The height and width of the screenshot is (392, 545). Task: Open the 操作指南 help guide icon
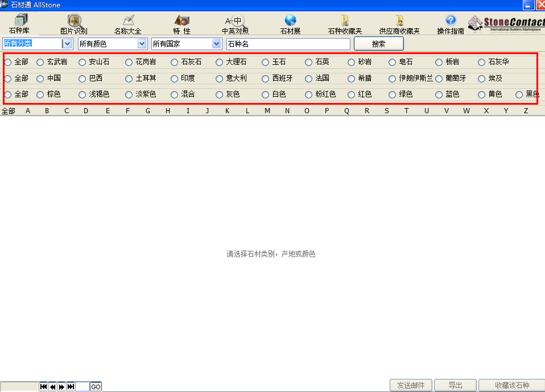(451, 24)
